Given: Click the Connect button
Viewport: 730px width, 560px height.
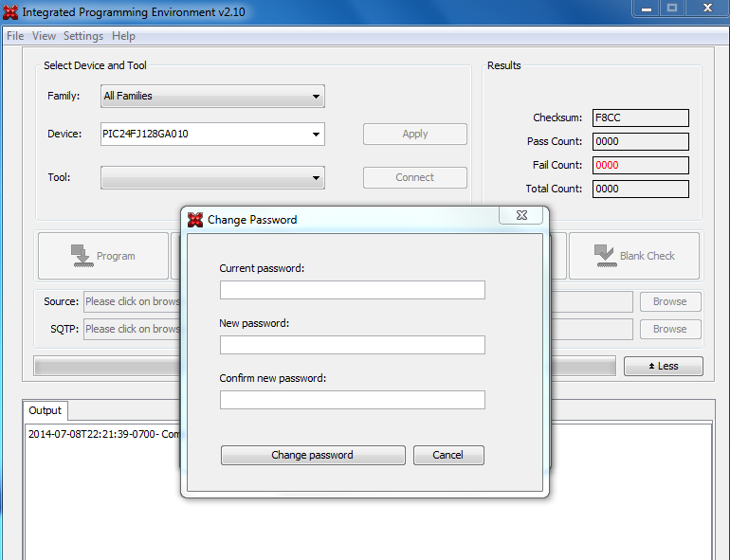Looking at the screenshot, I should point(415,177).
